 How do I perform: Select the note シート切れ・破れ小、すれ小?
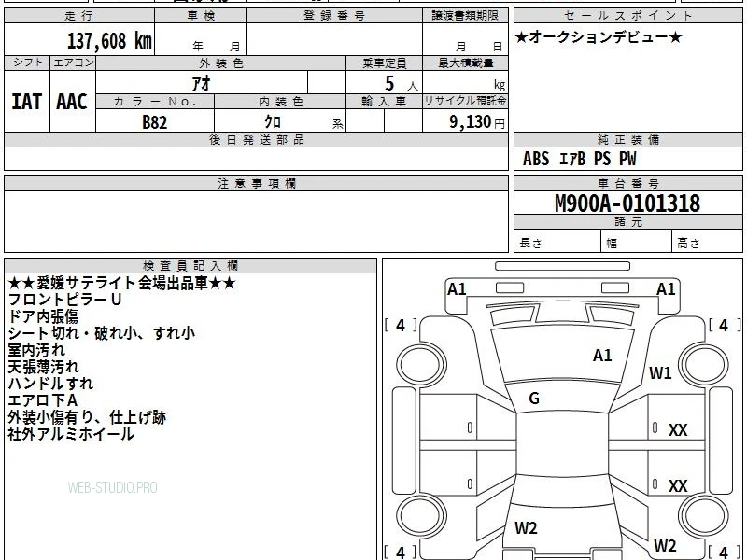(102, 333)
